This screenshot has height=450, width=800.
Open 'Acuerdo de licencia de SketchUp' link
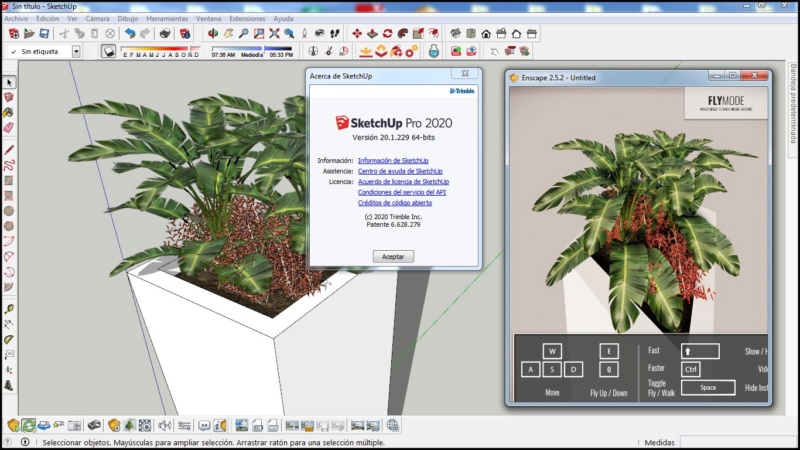click(x=403, y=182)
